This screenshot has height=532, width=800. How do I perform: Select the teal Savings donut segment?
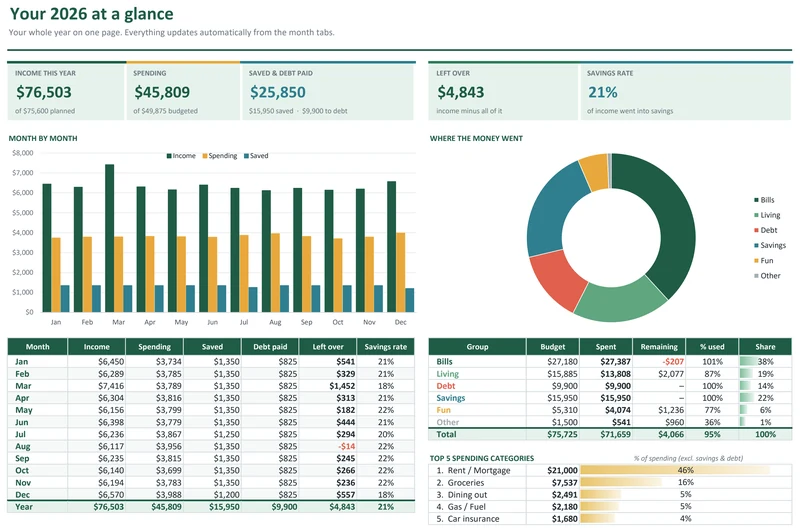(x=551, y=209)
